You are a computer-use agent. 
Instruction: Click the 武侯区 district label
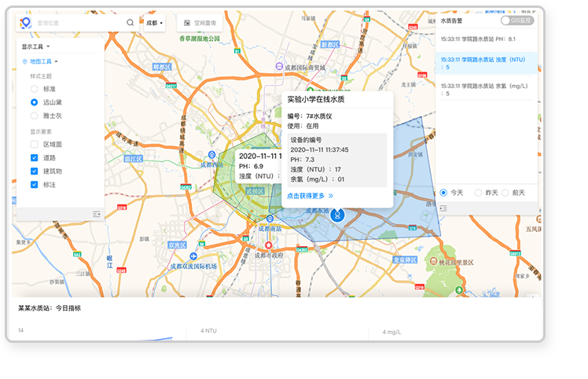255,191
